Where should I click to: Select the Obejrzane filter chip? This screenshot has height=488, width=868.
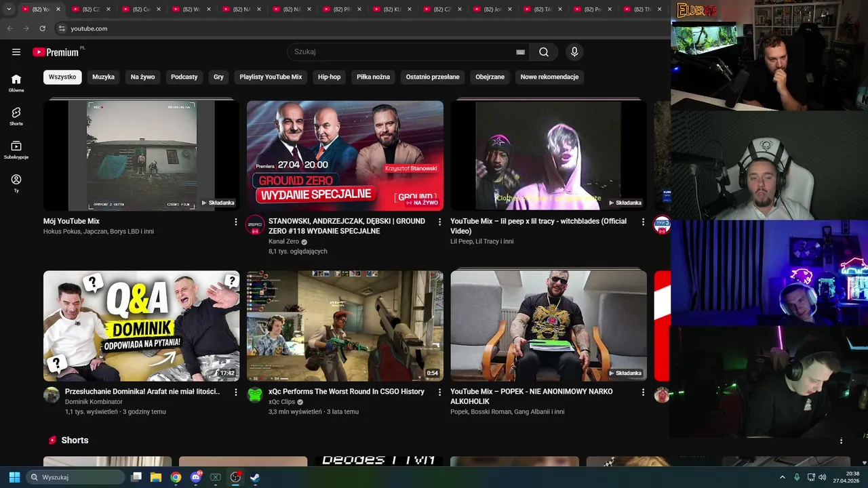490,77
